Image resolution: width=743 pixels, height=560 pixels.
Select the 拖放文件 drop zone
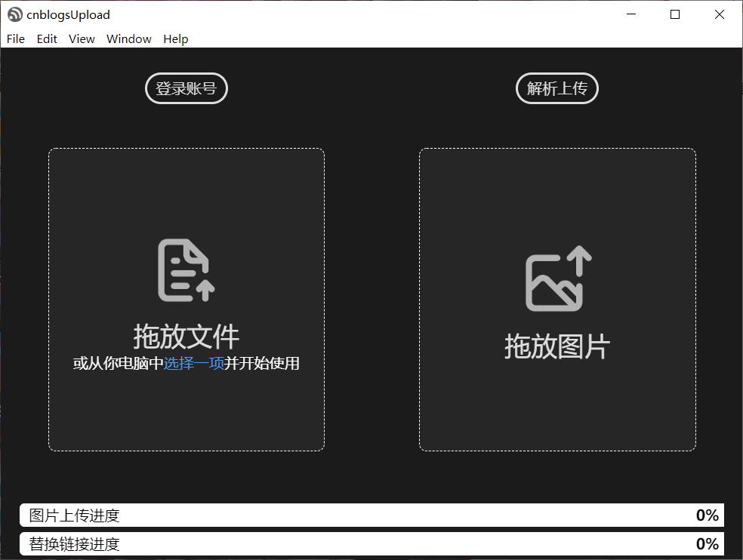point(186,298)
